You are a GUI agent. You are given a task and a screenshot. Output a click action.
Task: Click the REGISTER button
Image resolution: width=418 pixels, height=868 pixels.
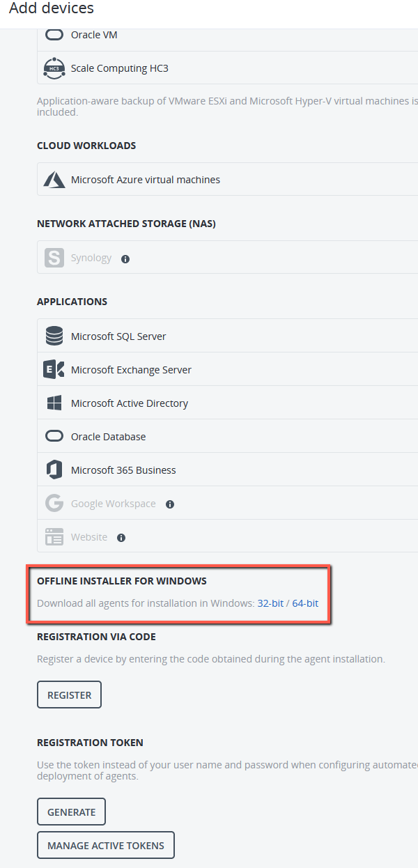point(69,695)
